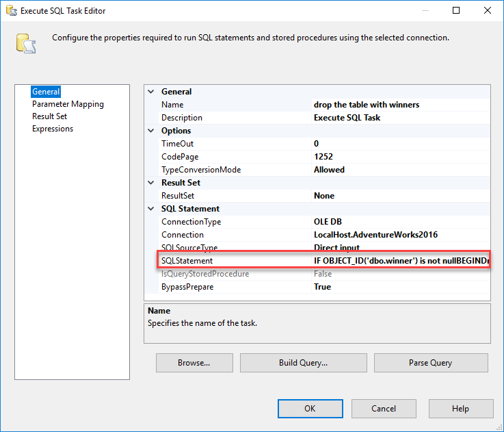Change the BypassPrepare value True
This screenshot has width=504, height=432.
click(322, 287)
